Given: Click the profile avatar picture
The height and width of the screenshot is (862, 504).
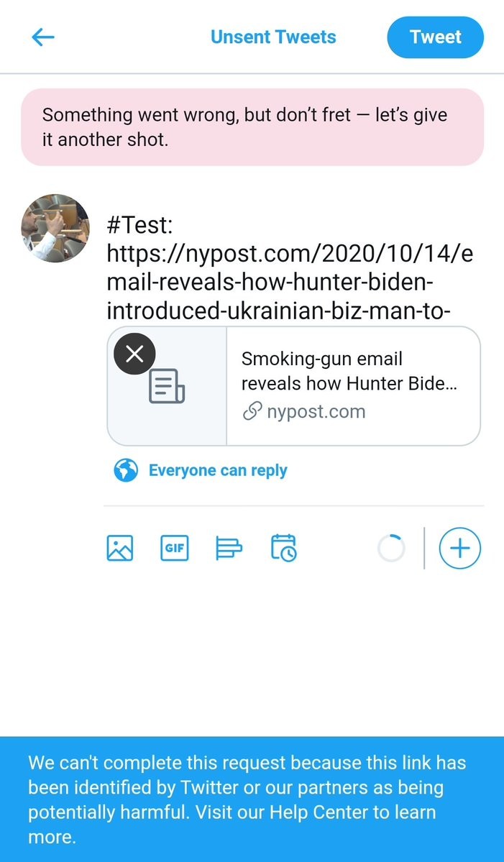Looking at the screenshot, I should point(55,228).
